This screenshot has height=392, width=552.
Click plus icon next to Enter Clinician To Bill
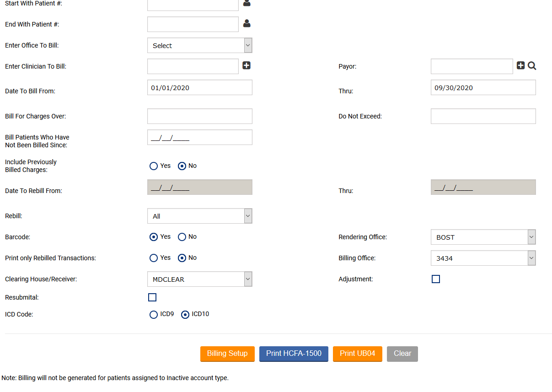[247, 65]
